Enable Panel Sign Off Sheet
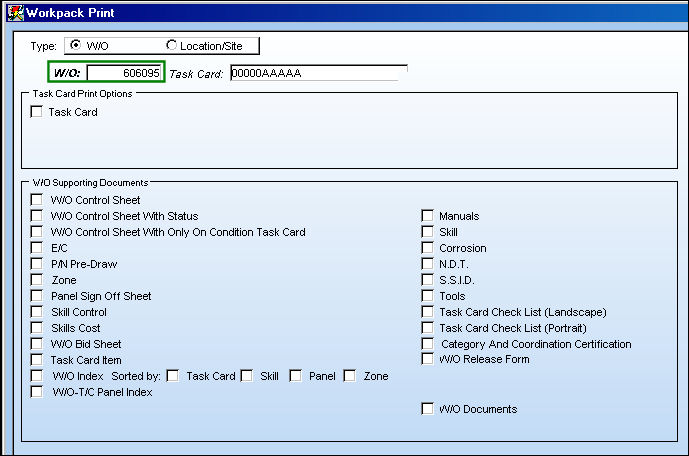Screen dimensions: 689x456 36,296
